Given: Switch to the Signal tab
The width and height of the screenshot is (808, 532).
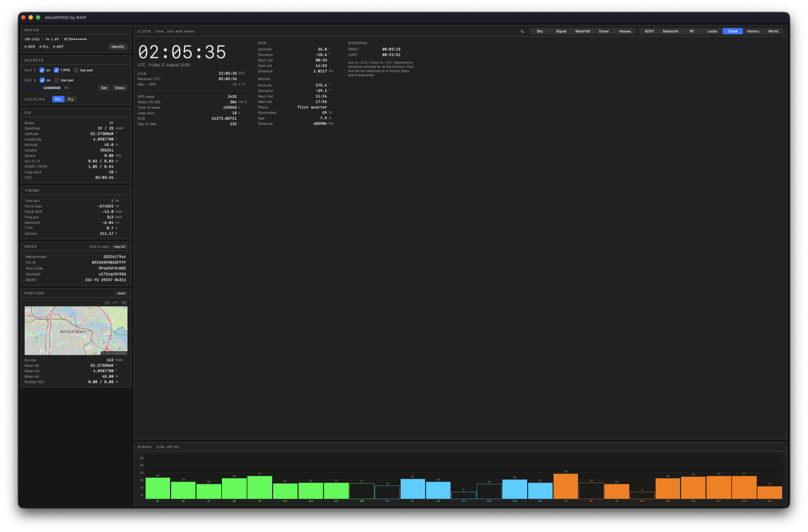Looking at the screenshot, I should 561,31.
